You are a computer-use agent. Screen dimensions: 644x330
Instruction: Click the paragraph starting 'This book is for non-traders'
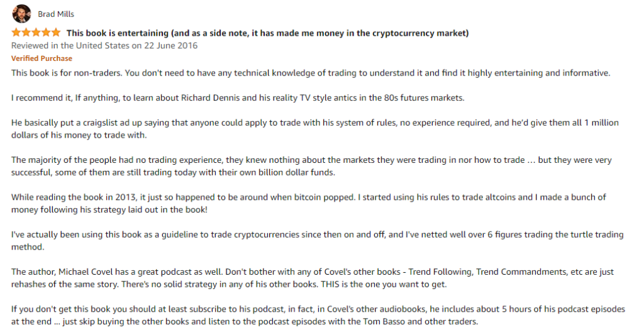click(x=311, y=73)
